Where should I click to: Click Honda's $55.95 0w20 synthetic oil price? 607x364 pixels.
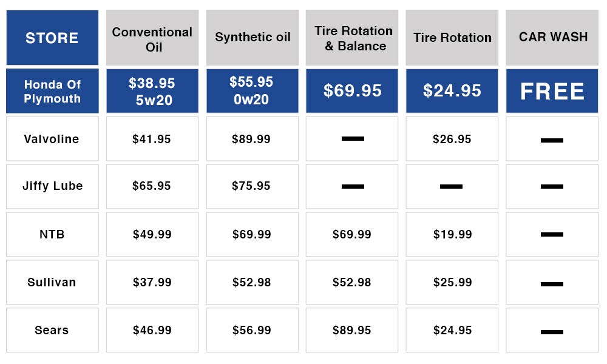(253, 91)
